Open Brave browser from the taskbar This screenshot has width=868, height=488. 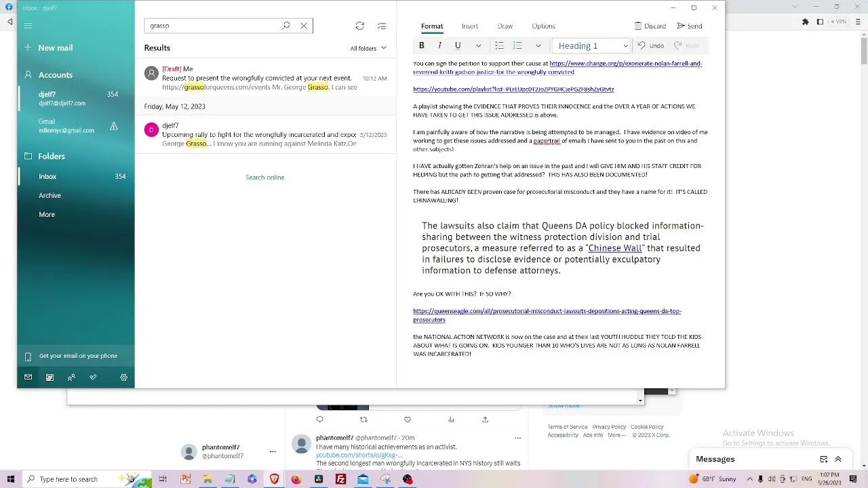click(x=275, y=479)
